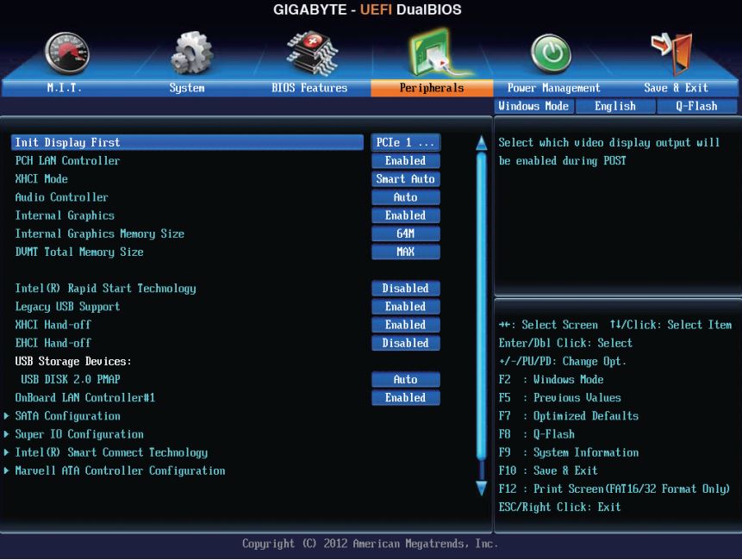Select the OnBoard LAN Controller#1 label
Viewport: 742px width, 560px height.
(84, 398)
